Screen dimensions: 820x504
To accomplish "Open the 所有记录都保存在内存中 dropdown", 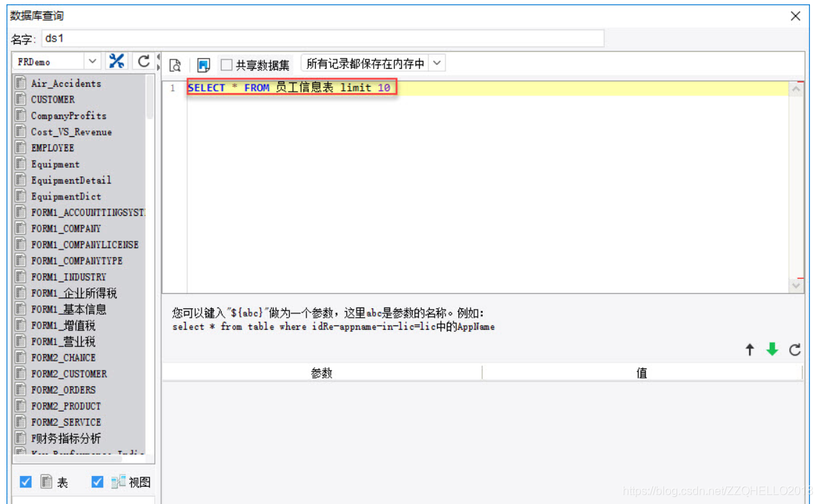I will 437,63.
